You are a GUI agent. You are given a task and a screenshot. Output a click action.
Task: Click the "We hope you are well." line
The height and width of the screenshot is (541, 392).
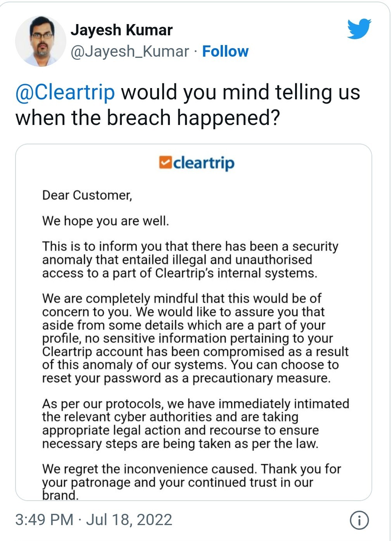(x=105, y=221)
